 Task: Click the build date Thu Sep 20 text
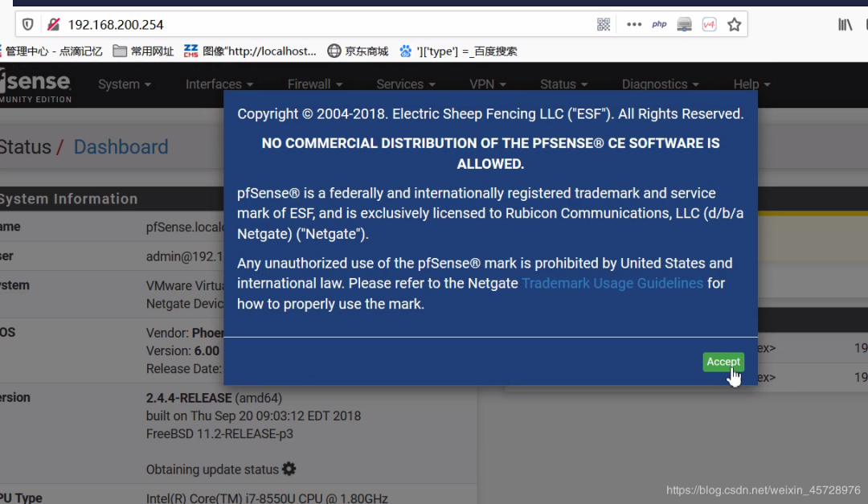pos(253,416)
